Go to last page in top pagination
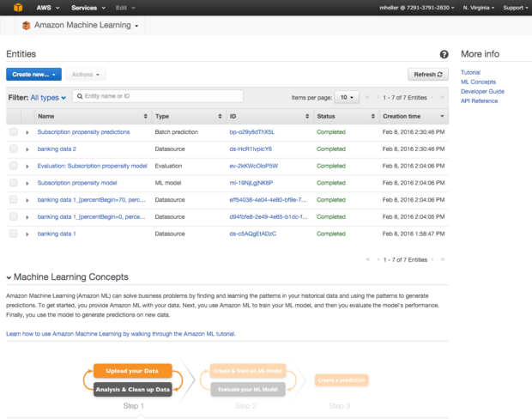 (x=442, y=97)
